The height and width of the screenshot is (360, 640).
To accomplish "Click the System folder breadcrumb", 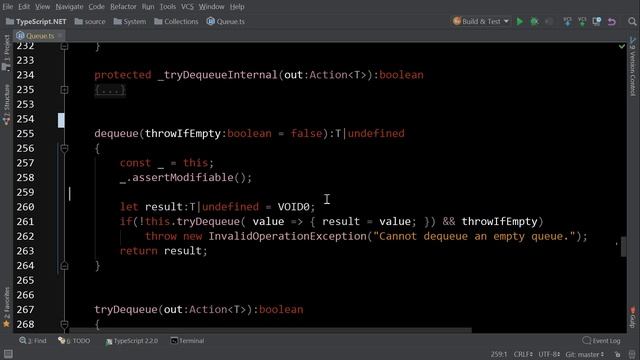I will tap(130, 22).
